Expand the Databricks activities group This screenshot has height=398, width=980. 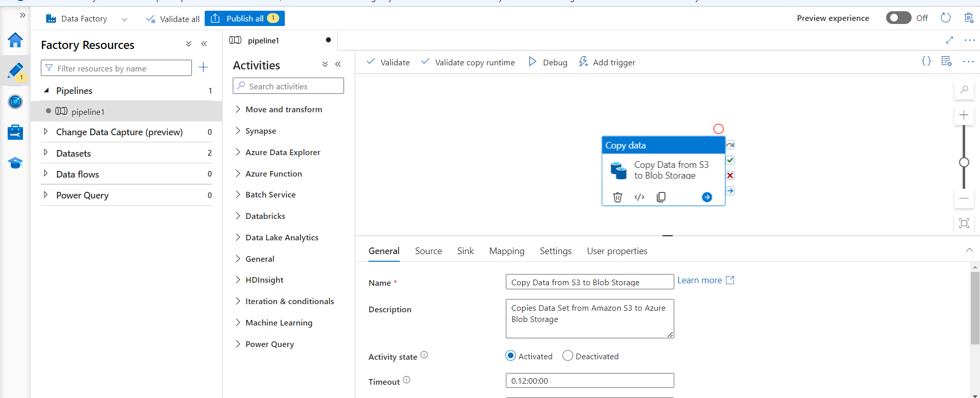[x=238, y=216]
